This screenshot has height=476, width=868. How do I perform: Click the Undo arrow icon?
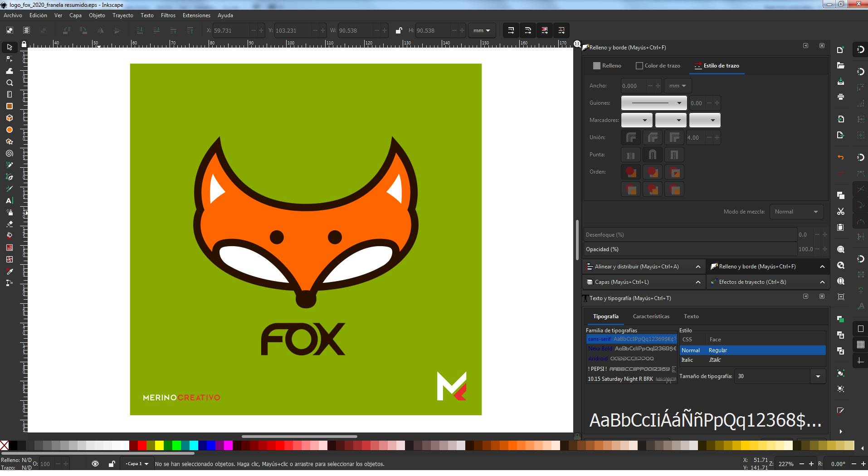(841, 157)
